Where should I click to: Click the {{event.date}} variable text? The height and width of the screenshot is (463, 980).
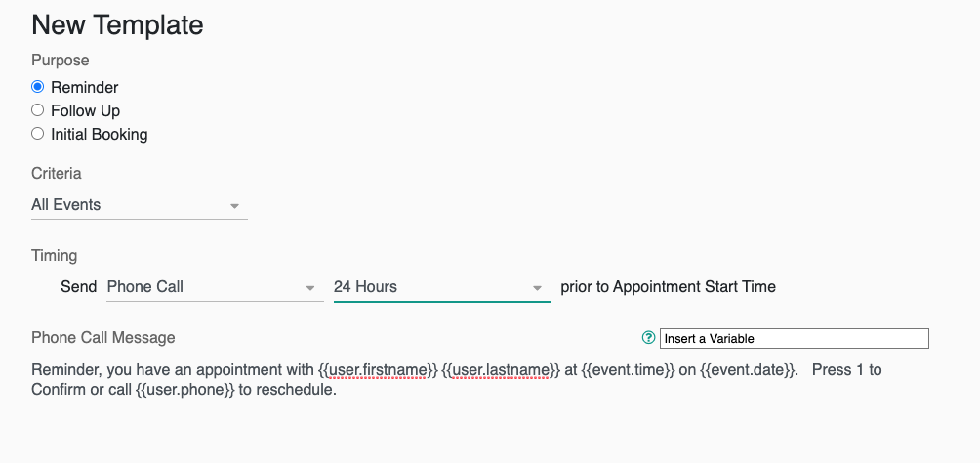(x=748, y=370)
